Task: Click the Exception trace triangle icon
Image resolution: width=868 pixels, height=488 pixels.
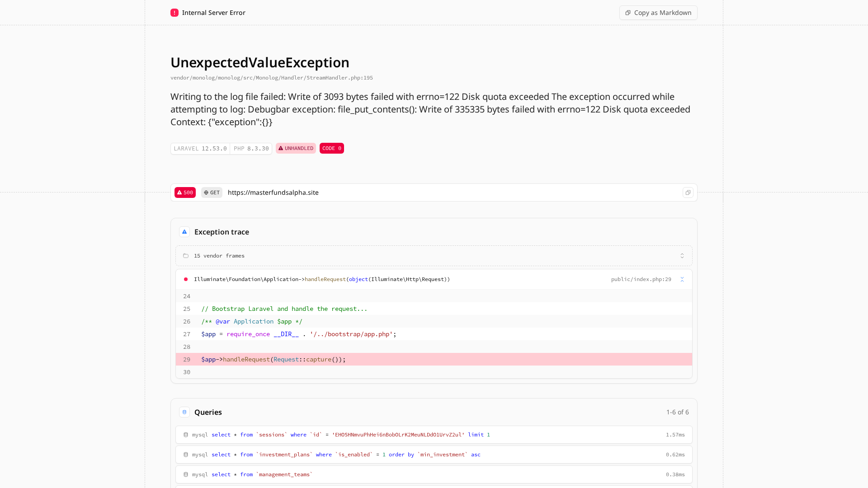Action: [x=184, y=232]
